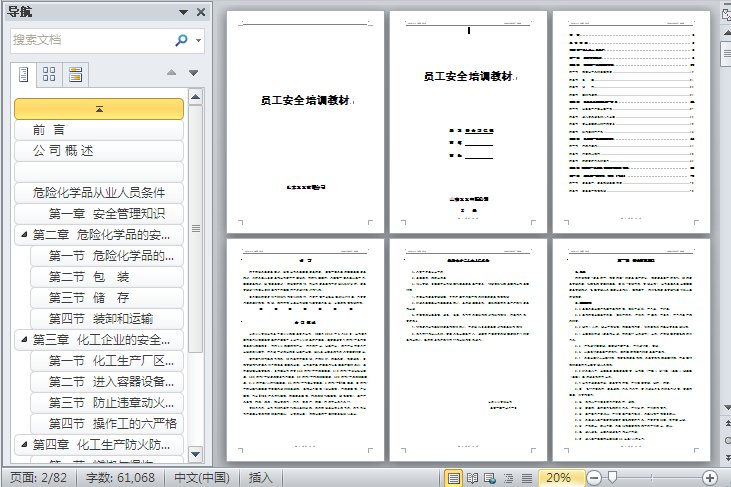Select the blank heading entry
This screenshot has width=731, height=487.
[x=99, y=171]
